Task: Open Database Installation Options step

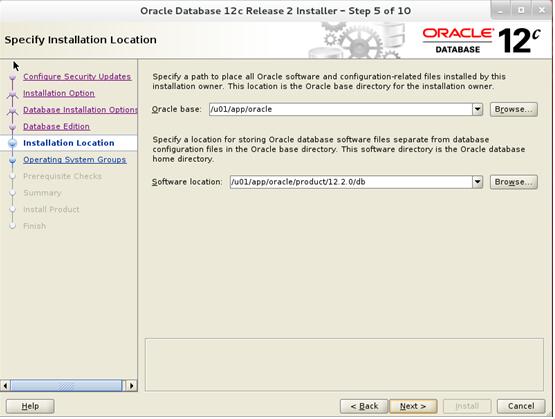Action: 80,110
